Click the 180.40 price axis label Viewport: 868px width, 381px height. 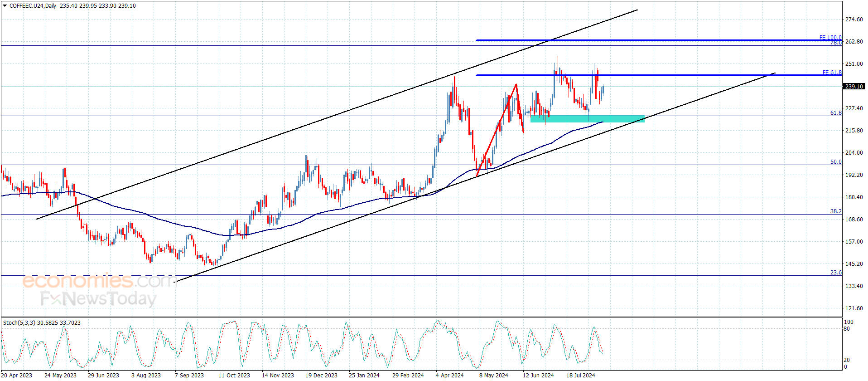coord(854,197)
